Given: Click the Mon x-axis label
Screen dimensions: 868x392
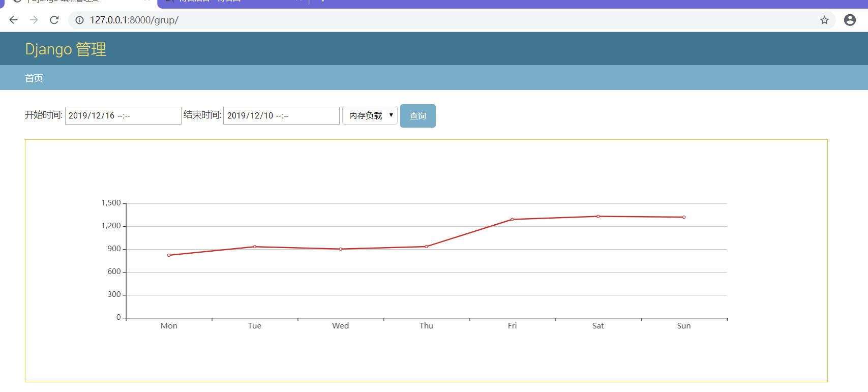Looking at the screenshot, I should [x=169, y=326].
